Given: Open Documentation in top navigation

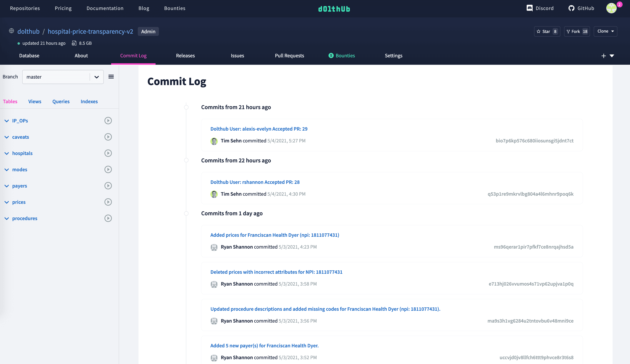Looking at the screenshot, I should point(105,8).
